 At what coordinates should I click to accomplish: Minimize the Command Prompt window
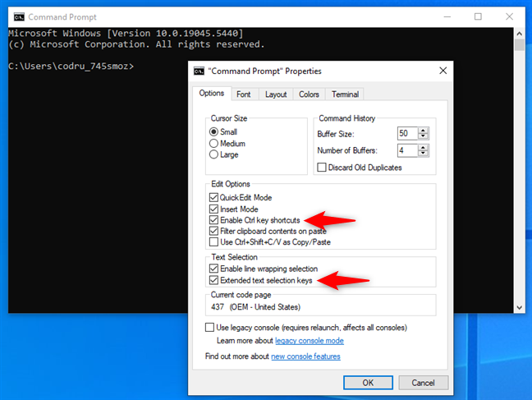point(447,16)
